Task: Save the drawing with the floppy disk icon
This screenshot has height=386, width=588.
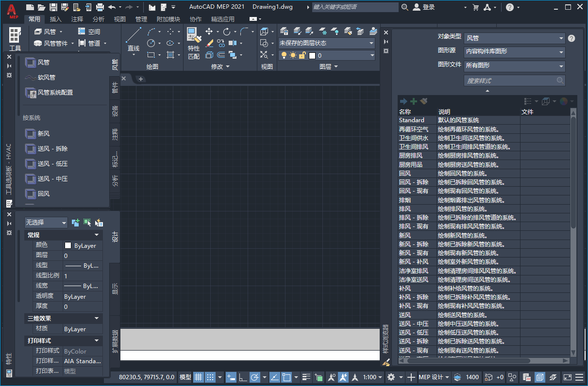Action: point(53,7)
